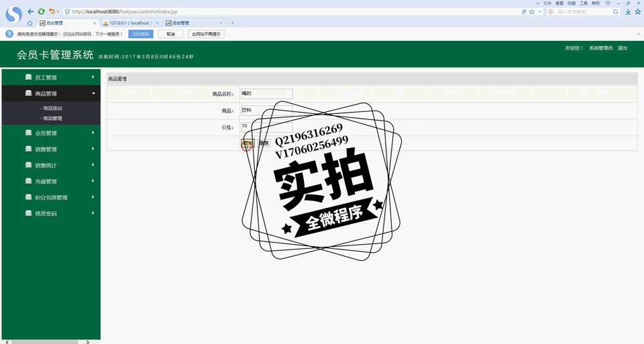Open new tab with plus button

click(233, 23)
